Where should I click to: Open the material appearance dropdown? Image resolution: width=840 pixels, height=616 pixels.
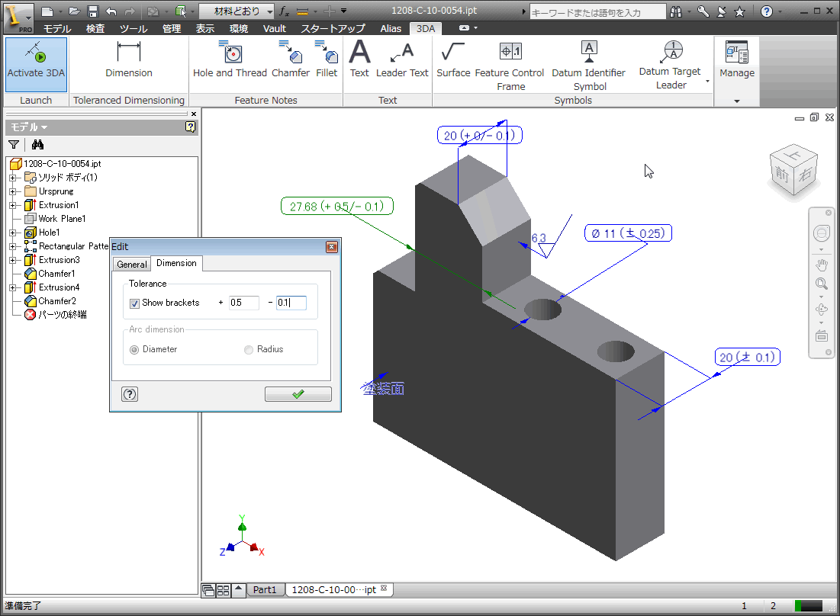[270, 11]
